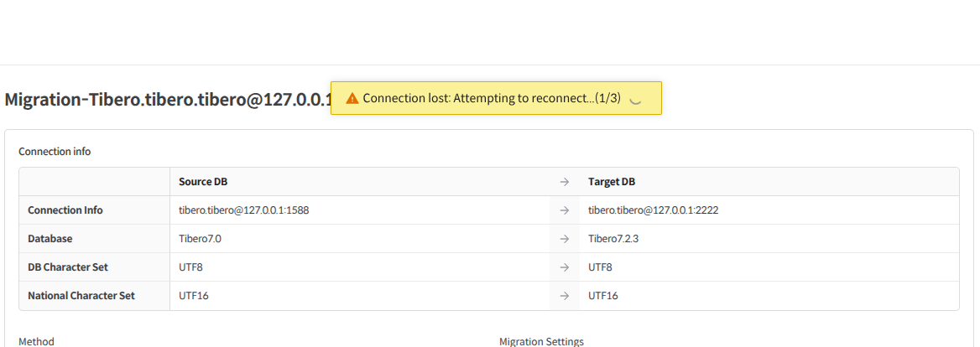Click the warning triangle icon in the notification
This screenshot has height=347, width=980.
(x=352, y=98)
